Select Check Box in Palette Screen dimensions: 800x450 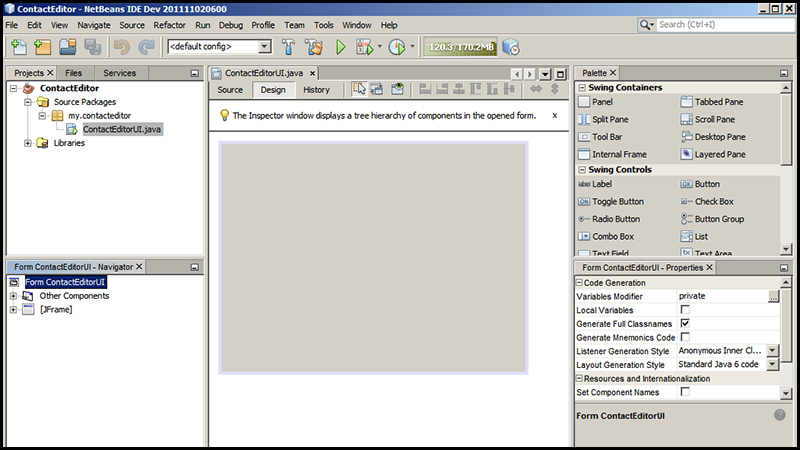[x=707, y=202]
